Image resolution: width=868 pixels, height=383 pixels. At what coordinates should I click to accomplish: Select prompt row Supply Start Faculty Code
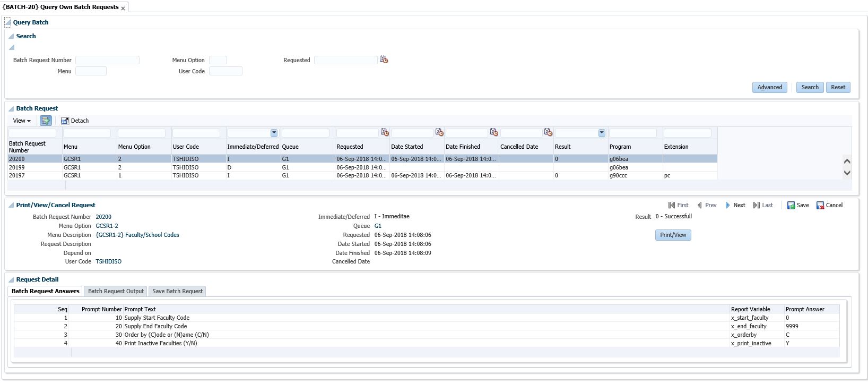click(427, 318)
